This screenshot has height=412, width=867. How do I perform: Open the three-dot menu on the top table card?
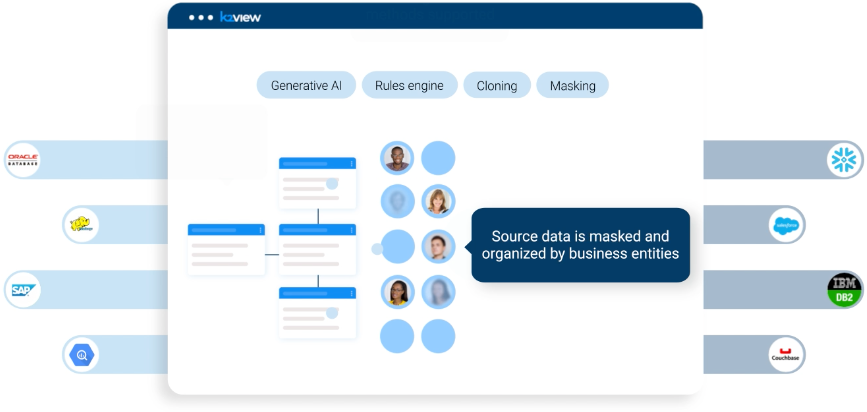coord(351,163)
